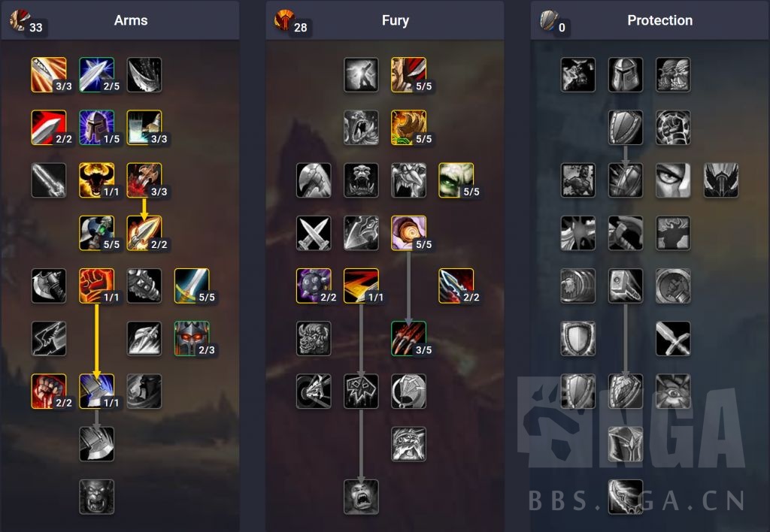
Task: Select the Deflection talent showing 2/5
Action: pos(97,74)
